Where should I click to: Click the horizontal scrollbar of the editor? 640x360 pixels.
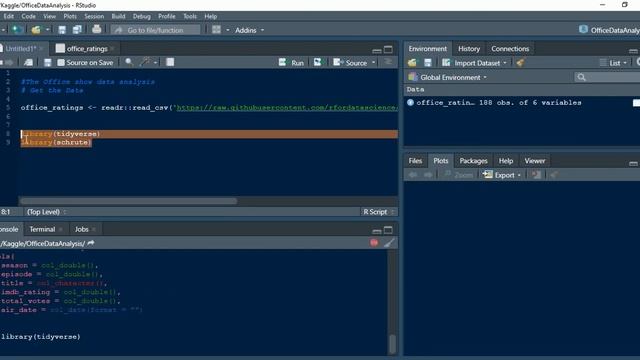pyautogui.click(x=128, y=201)
